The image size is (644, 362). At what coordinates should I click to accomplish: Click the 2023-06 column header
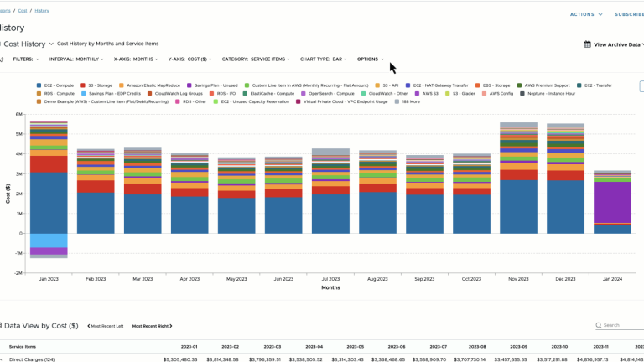[x=397, y=347]
